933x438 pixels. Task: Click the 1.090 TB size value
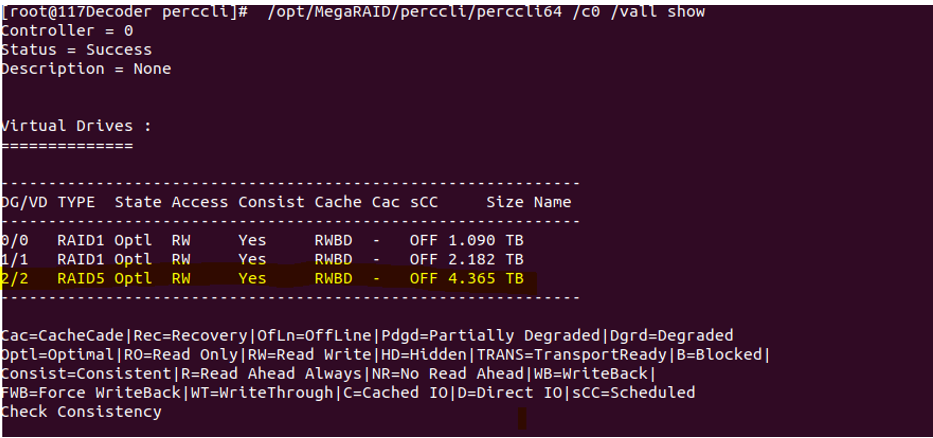[x=486, y=241]
